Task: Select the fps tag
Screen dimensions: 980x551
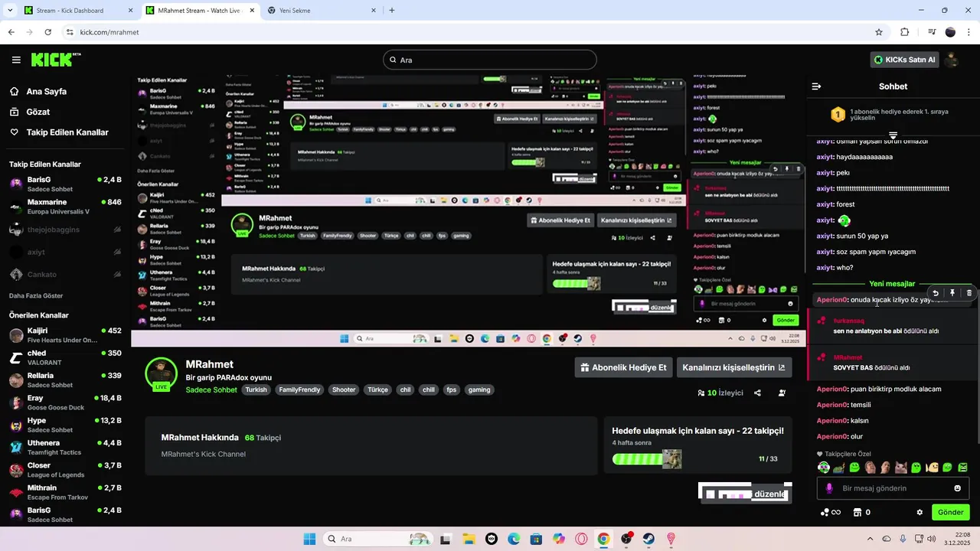Action: (451, 390)
